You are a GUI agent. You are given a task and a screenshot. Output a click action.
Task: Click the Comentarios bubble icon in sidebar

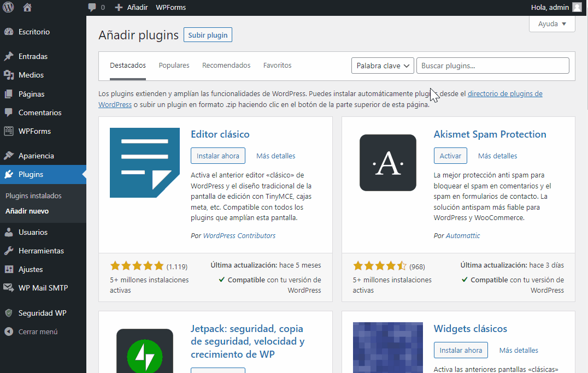[x=9, y=113]
